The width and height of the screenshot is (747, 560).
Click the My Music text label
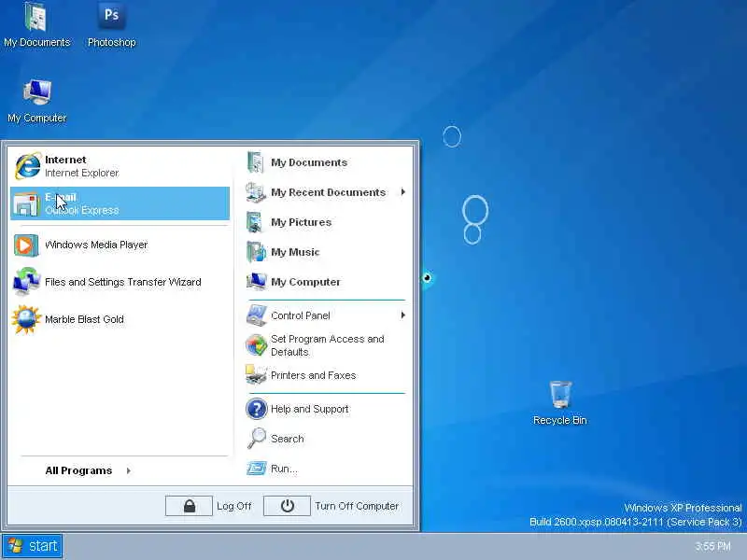[x=295, y=252]
